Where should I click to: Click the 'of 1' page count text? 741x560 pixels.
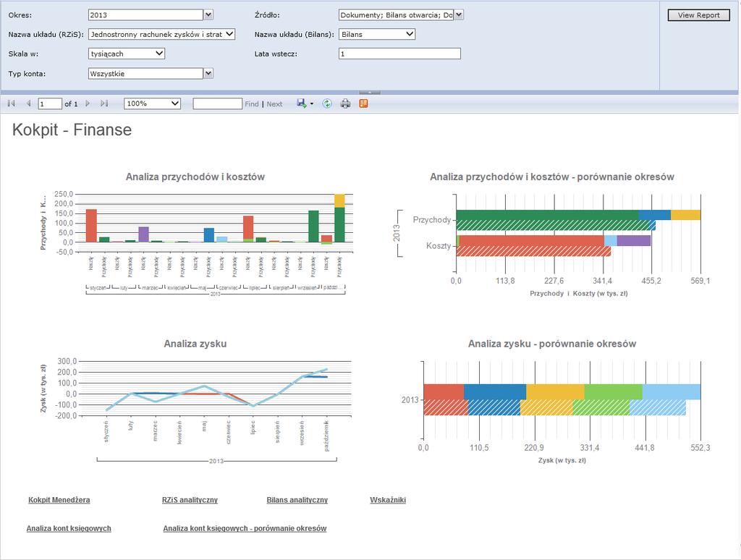pyautogui.click(x=71, y=104)
